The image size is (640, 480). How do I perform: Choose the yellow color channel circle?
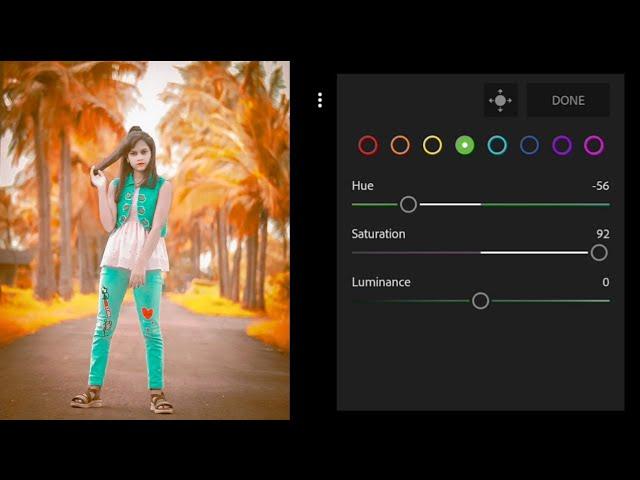point(432,145)
